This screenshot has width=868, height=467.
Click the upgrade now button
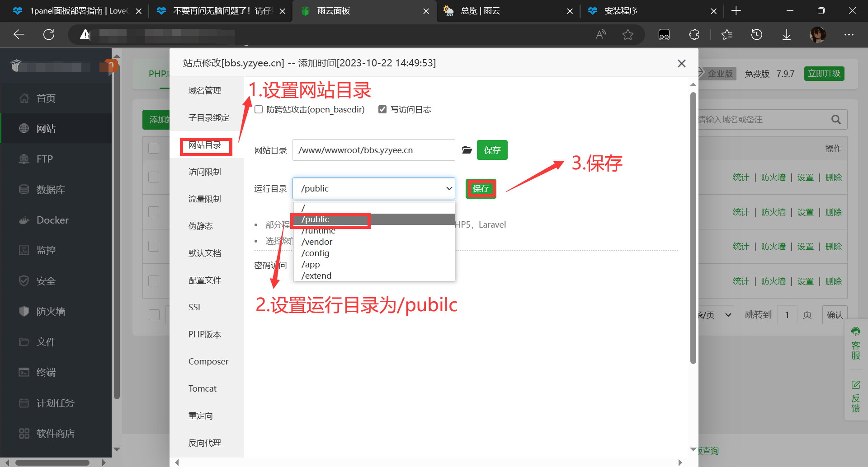(824, 74)
